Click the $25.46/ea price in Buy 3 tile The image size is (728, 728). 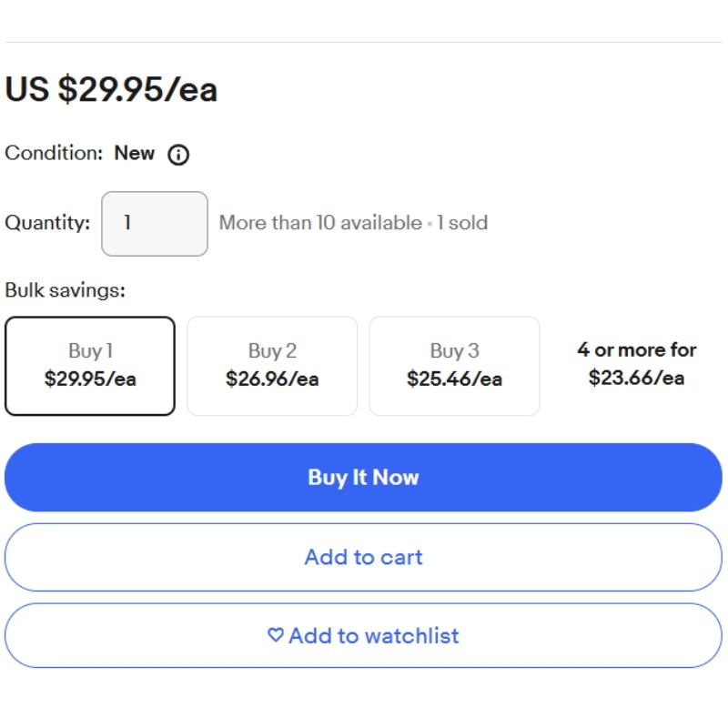(x=454, y=379)
